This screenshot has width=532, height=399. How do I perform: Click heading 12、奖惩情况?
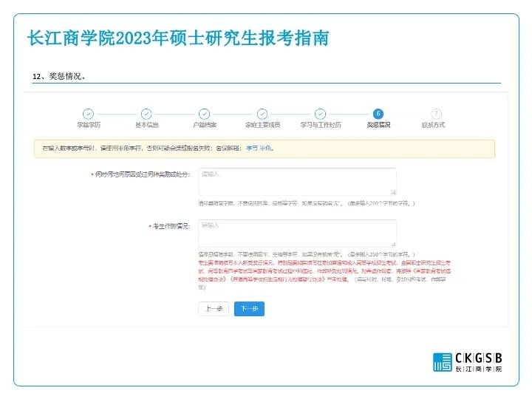[58, 76]
